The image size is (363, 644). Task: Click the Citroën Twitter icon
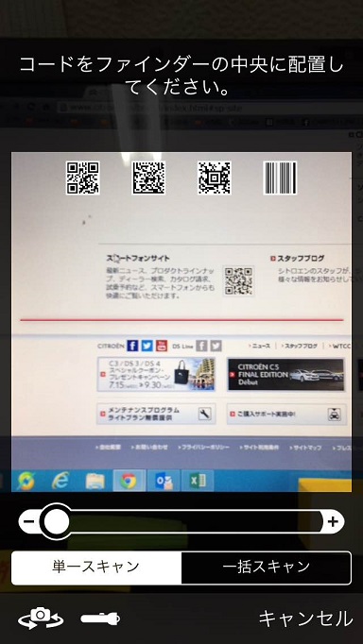coord(147,346)
